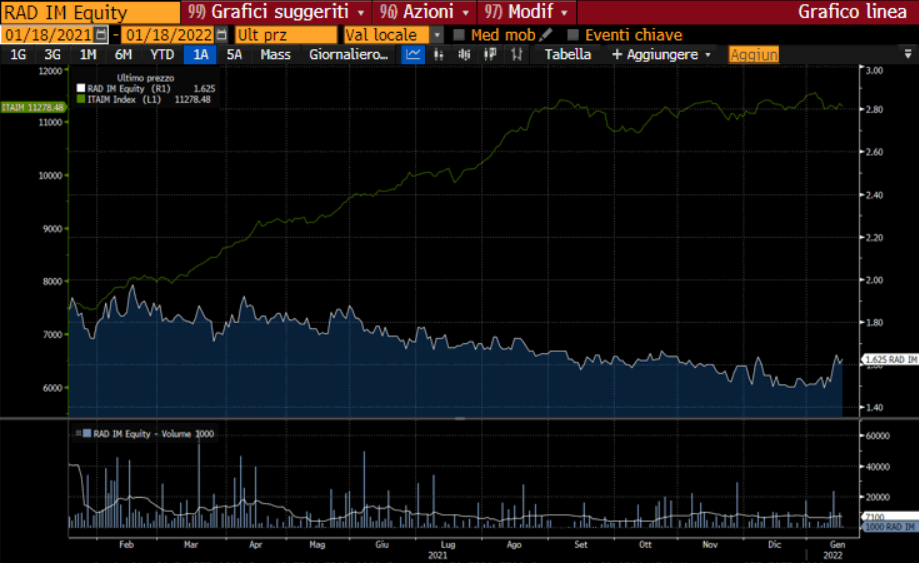Click the 1.625 RAD IM price axis flag
The width and height of the screenshot is (919, 563).
tap(891, 359)
